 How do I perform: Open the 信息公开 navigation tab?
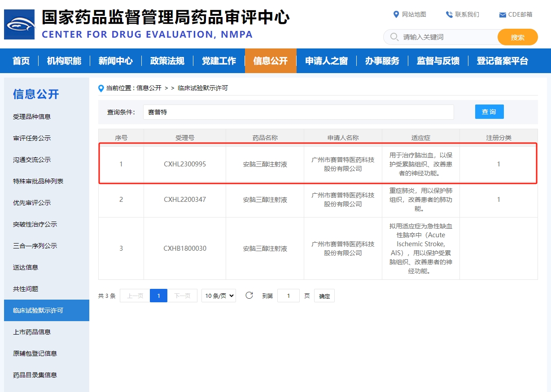[270, 61]
